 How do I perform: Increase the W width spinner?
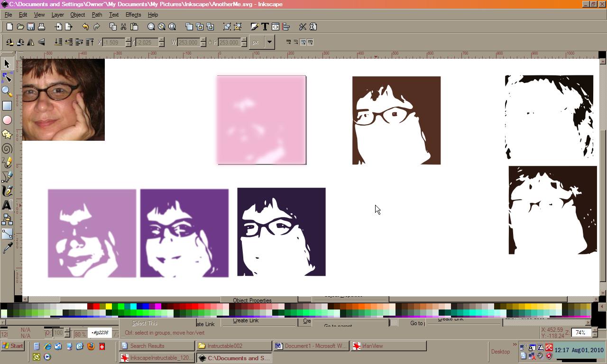(203, 40)
